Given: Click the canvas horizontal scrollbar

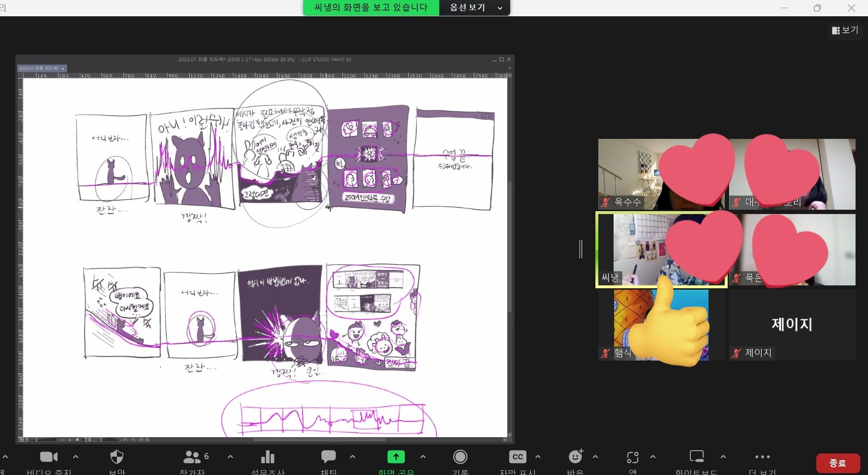Looking at the screenshot, I should click(x=319, y=440).
